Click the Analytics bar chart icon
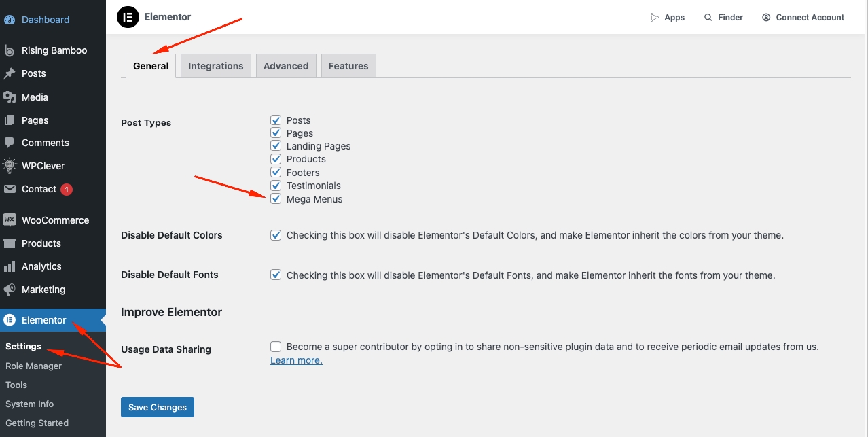Image resolution: width=868 pixels, height=437 pixels. tap(10, 266)
